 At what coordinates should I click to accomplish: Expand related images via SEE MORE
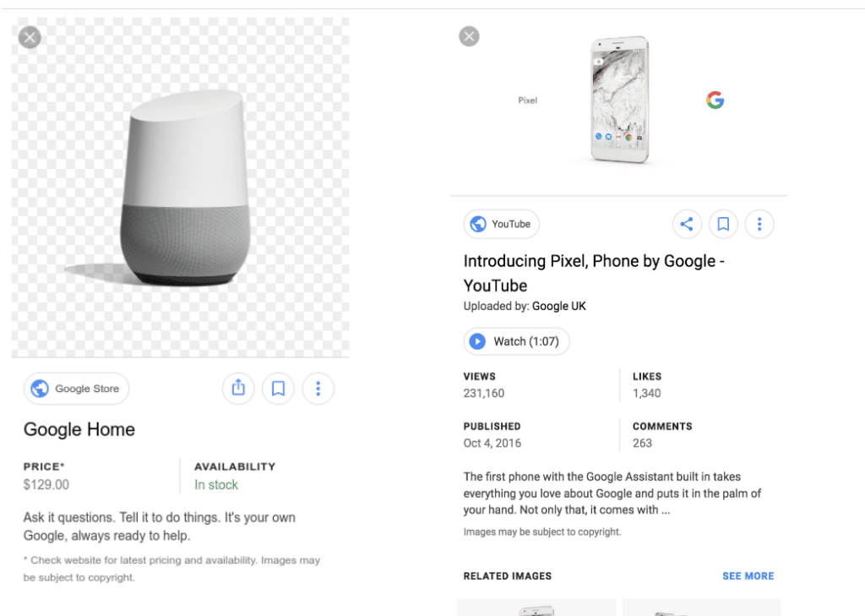click(748, 575)
